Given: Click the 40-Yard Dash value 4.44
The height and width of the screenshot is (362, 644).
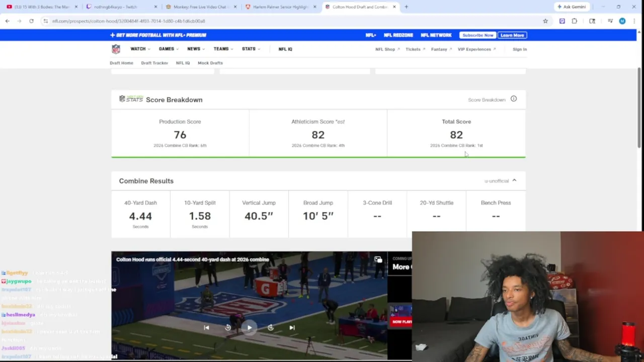Looking at the screenshot, I should (x=140, y=216).
